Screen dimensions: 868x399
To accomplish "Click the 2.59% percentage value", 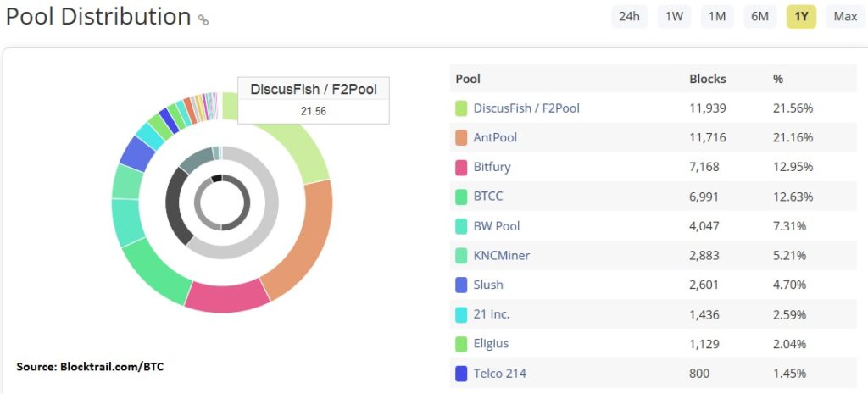I will coord(789,314).
